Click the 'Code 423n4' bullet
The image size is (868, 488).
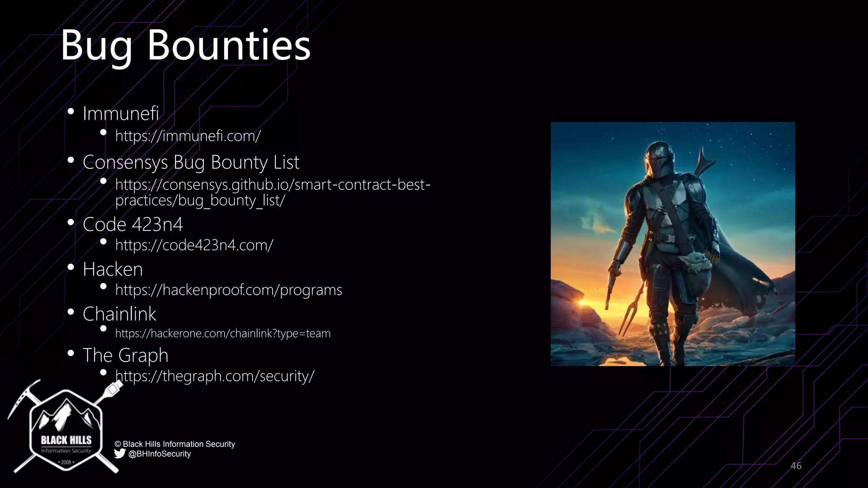(x=133, y=225)
